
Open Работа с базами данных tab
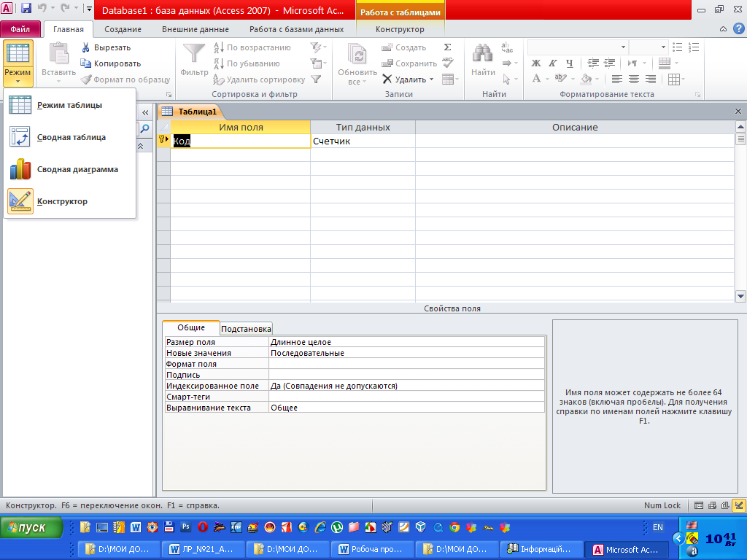(296, 29)
